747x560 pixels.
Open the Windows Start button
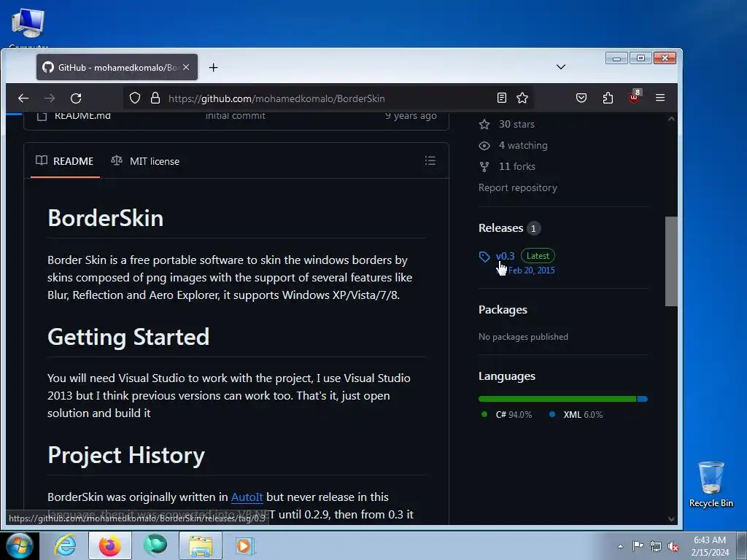click(20, 545)
